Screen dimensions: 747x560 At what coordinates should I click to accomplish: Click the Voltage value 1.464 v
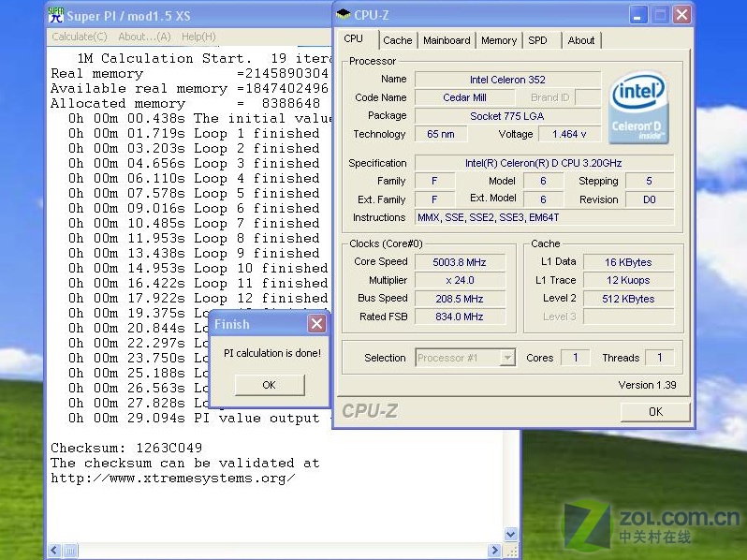tap(569, 135)
